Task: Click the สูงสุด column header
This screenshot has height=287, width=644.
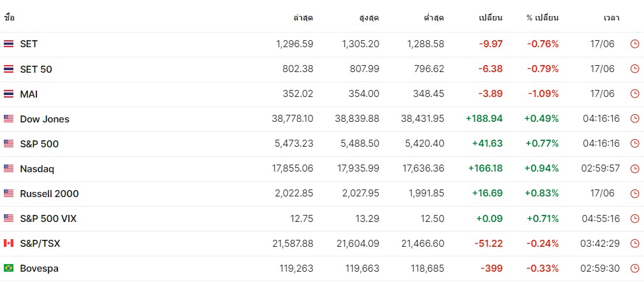Action: click(369, 18)
